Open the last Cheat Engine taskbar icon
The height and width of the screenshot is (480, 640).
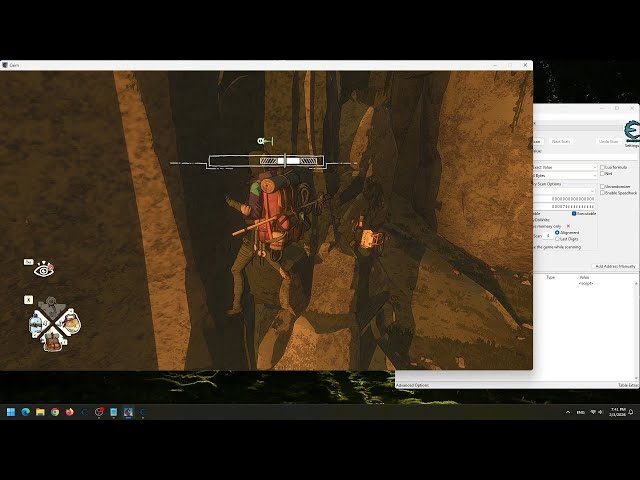click(143, 412)
